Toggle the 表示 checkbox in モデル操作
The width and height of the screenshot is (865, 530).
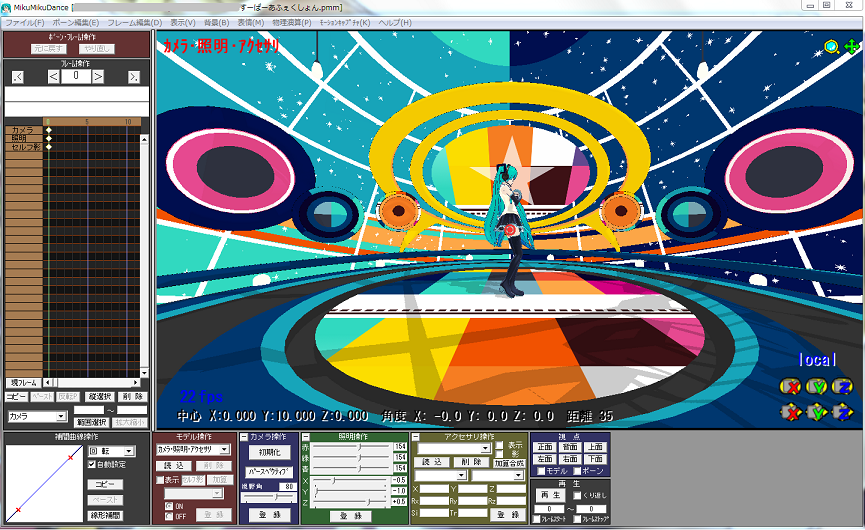point(160,480)
